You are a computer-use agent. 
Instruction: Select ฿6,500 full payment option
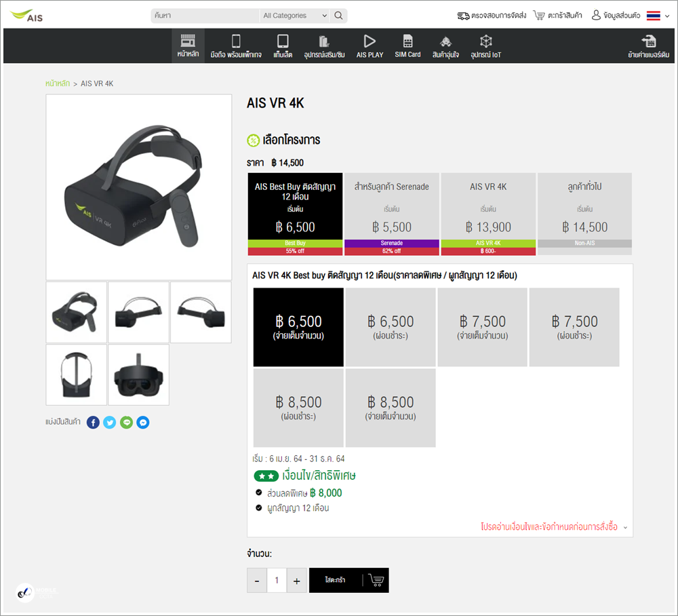(298, 327)
